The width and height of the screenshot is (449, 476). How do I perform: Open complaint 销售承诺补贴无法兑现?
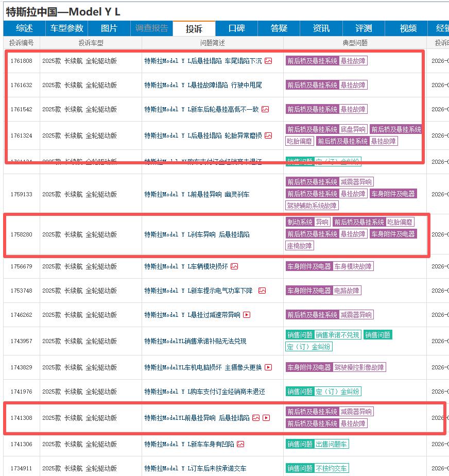[x=195, y=341]
